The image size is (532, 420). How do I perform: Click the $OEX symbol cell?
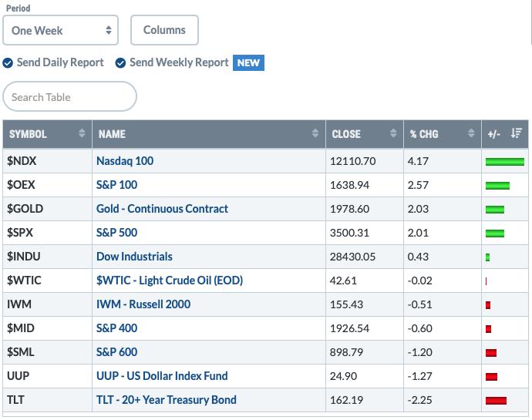pos(47,185)
